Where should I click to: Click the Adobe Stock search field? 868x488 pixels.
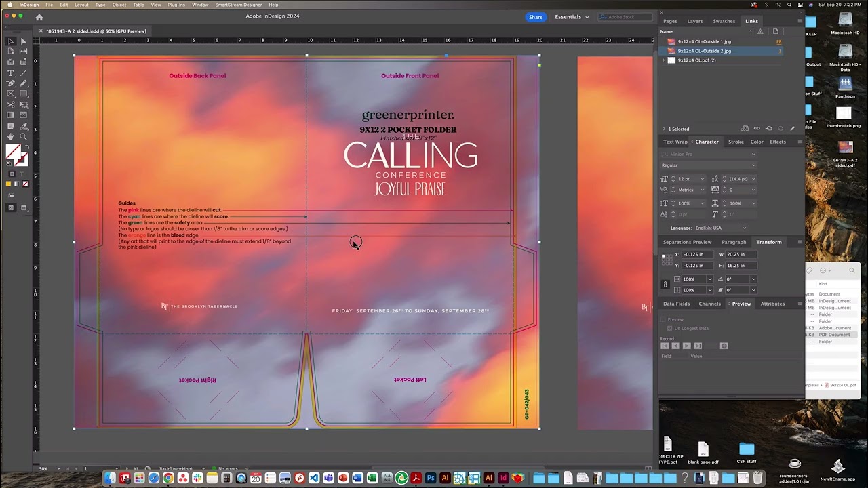(x=625, y=17)
